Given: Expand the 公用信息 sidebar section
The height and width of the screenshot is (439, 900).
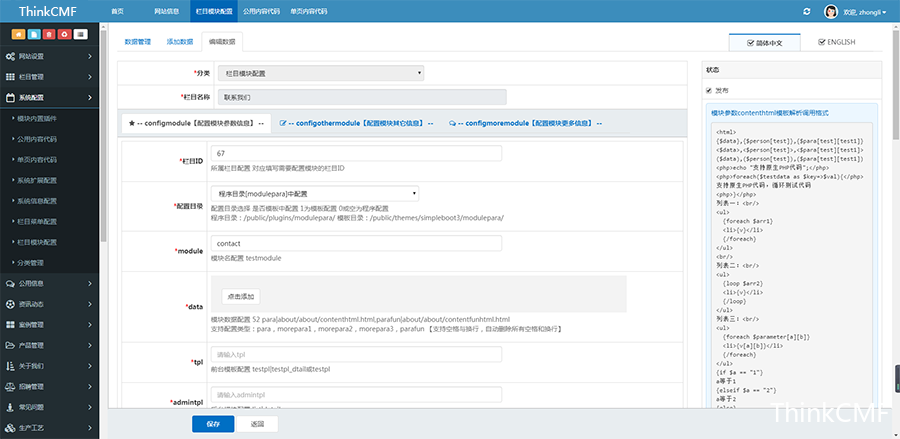Looking at the screenshot, I should (49, 283).
